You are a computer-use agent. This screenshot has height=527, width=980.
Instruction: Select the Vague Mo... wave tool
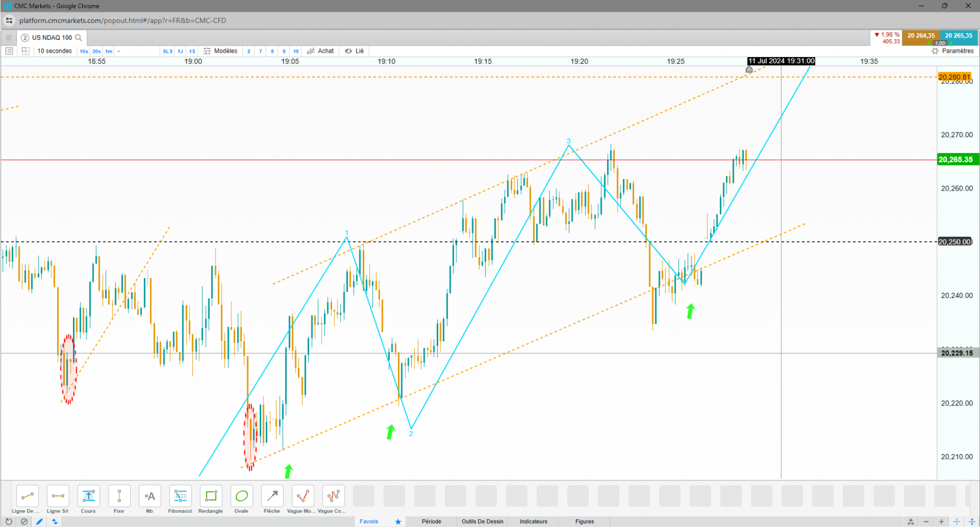(303, 496)
